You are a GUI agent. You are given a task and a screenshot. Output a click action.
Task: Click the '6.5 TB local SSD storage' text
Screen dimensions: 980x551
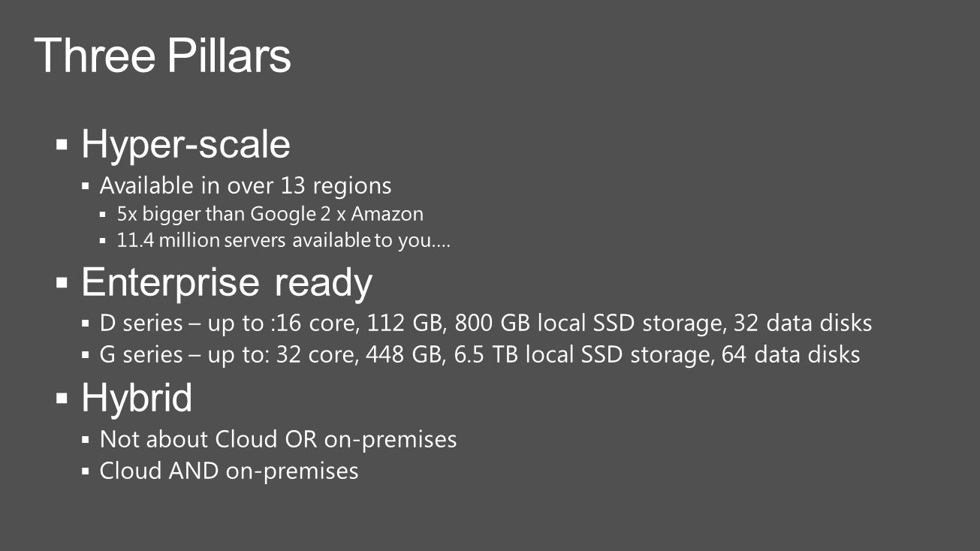coord(583,354)
